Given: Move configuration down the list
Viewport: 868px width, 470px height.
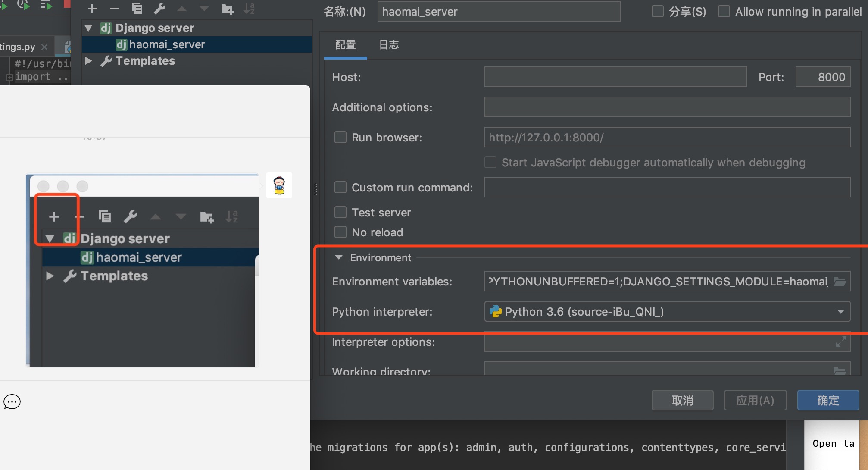Looking at the screenshot, I should click(x=204, y=8).
